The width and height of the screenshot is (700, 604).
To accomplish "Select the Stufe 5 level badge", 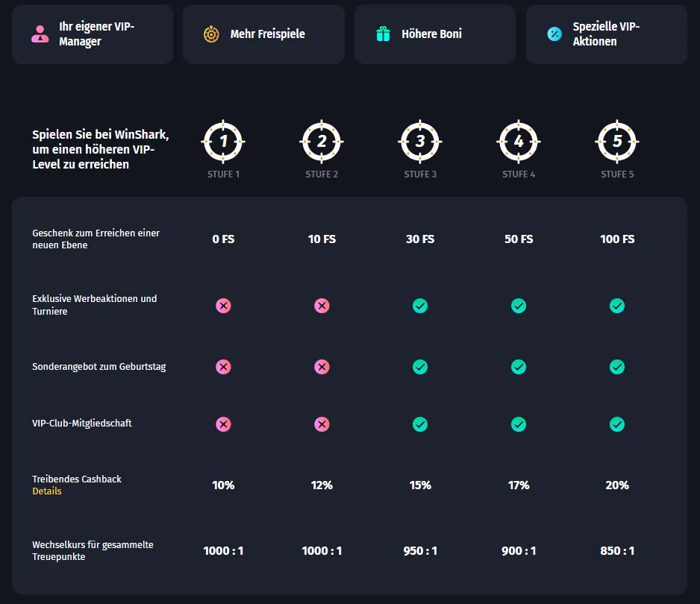I will click(617, 141).
